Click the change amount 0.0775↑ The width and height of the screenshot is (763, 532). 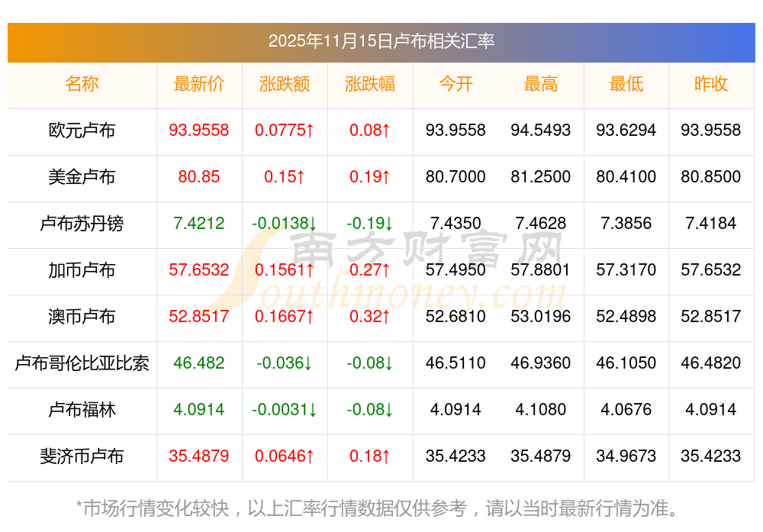285,131
